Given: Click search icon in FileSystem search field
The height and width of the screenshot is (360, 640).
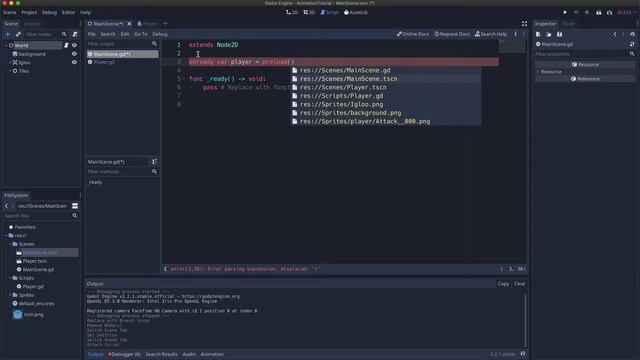Looking at the screenshot, I should [75, 216].
